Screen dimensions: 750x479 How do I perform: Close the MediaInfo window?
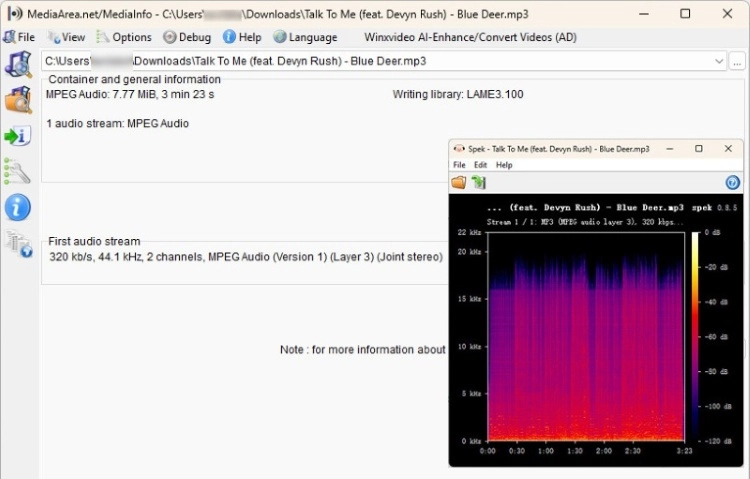[x=728, y=14]
